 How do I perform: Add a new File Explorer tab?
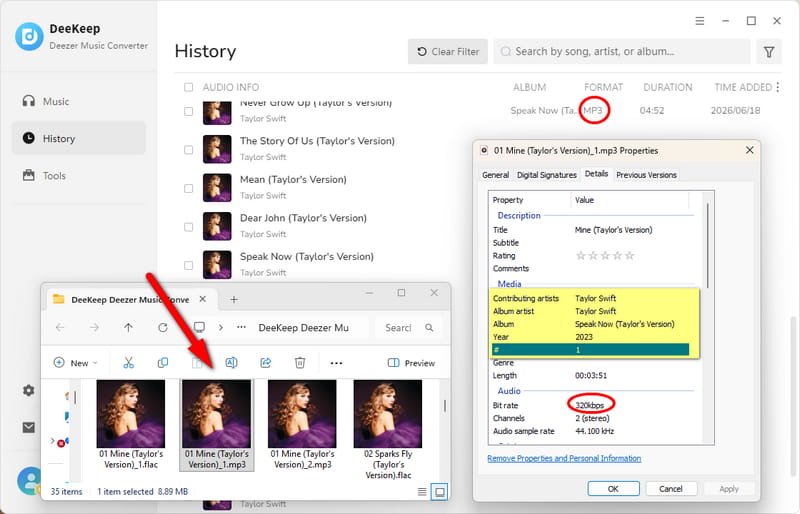234,300
